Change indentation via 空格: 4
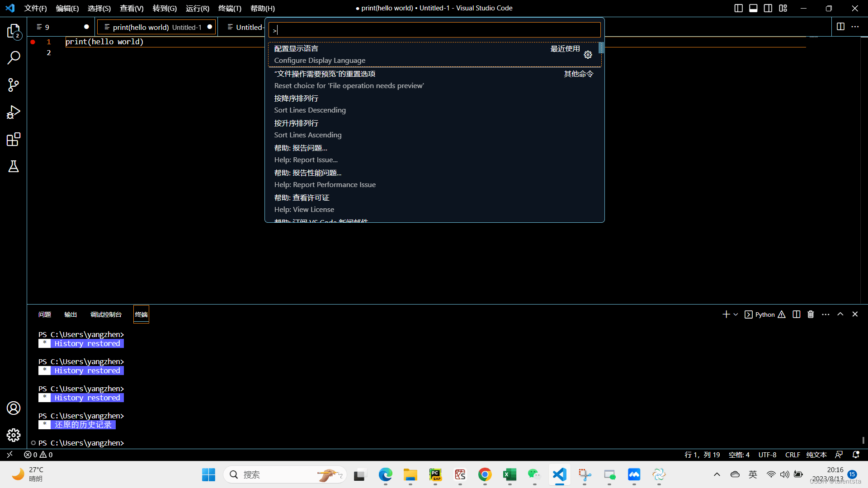868x488 pixels. (739, 455)
